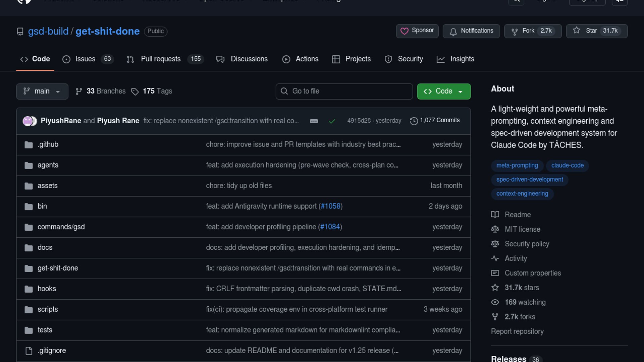This screenshot has height=362, width=644.
Task: Expand commit message ellipsis button
Action: [314, 121]
